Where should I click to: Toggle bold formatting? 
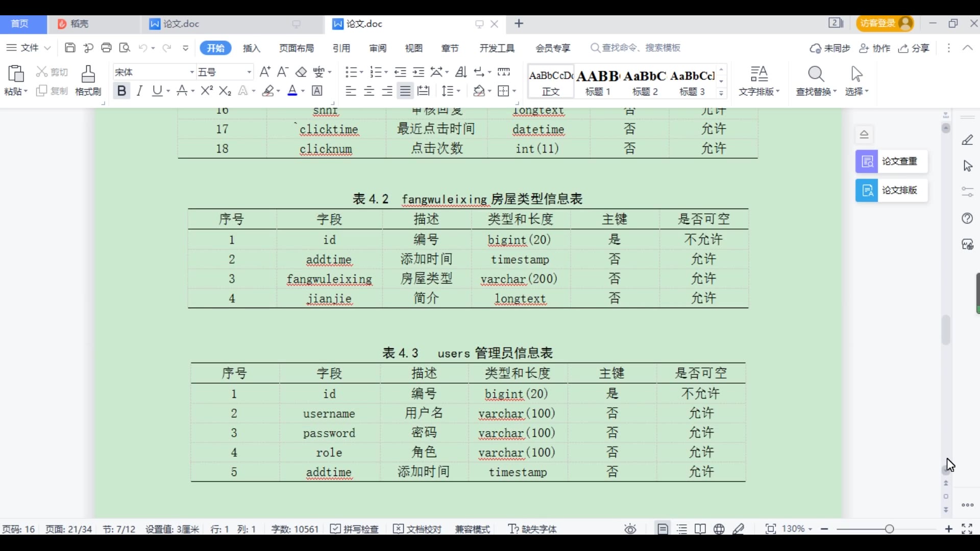click(x=121, y=91)
